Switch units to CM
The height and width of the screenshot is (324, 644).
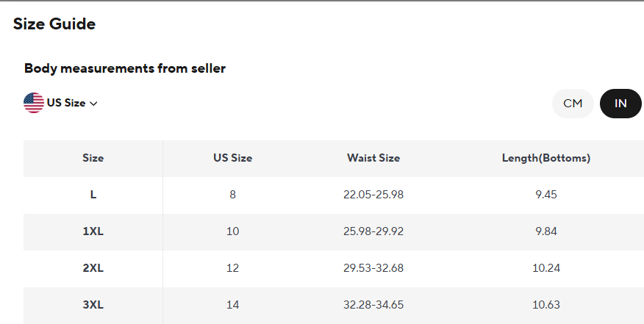[573, 104]
